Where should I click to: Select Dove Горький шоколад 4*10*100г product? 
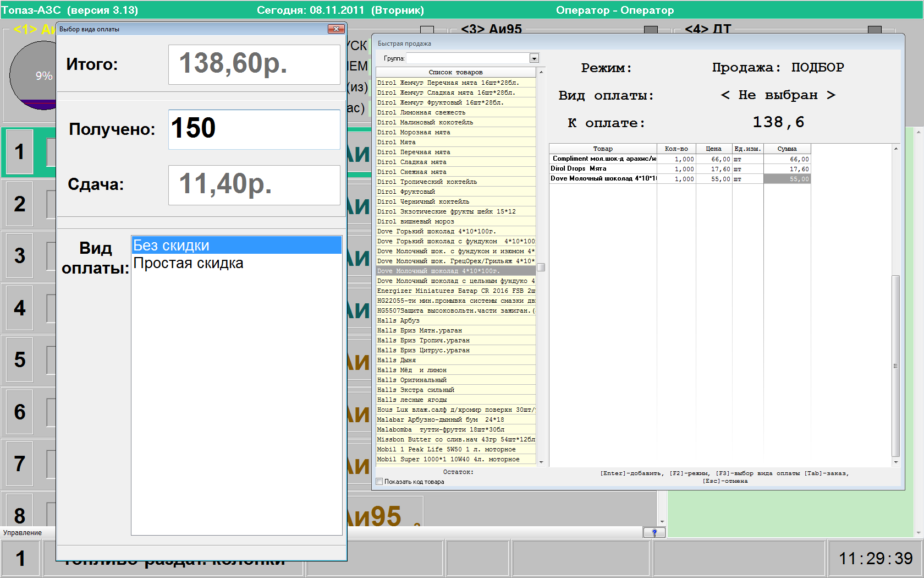(456, 231)
